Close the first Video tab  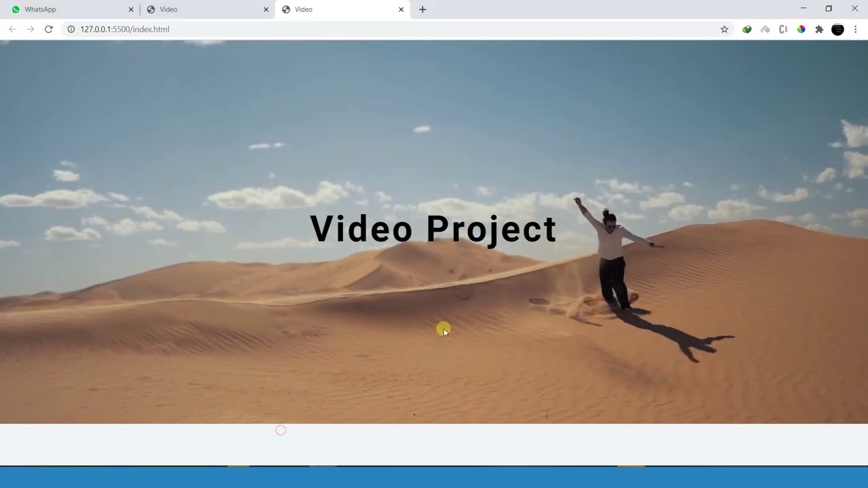266,9
